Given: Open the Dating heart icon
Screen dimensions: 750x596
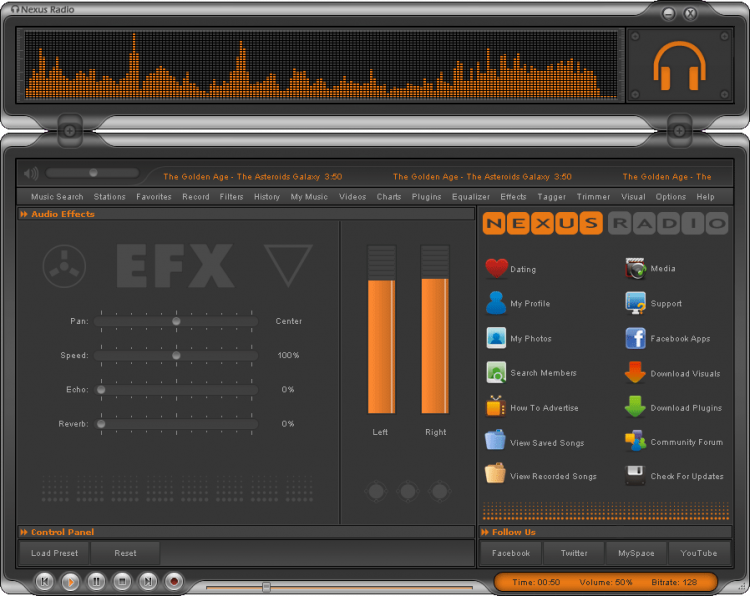Looking at the screenshot, I should click(496, 268).
